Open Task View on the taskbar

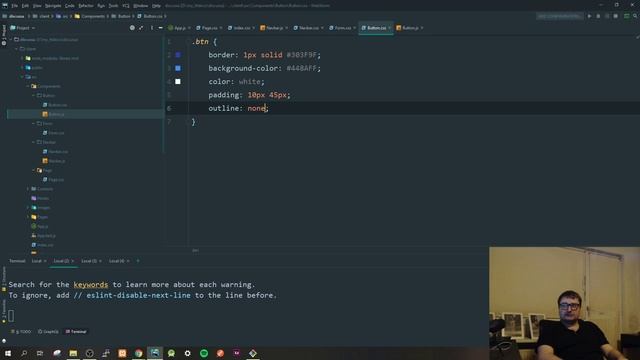[x=40, y=353]
